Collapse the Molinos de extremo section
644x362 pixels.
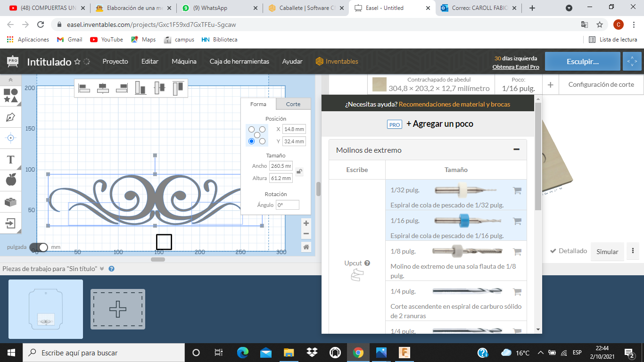coord(516,149)
